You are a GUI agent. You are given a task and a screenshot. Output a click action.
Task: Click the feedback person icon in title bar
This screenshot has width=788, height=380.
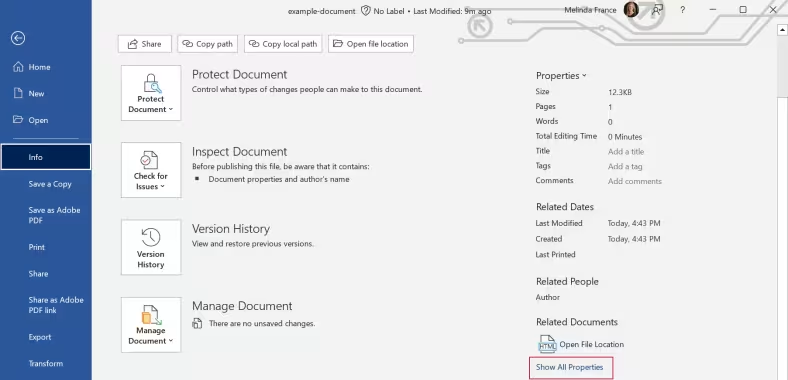coord(657,10)
